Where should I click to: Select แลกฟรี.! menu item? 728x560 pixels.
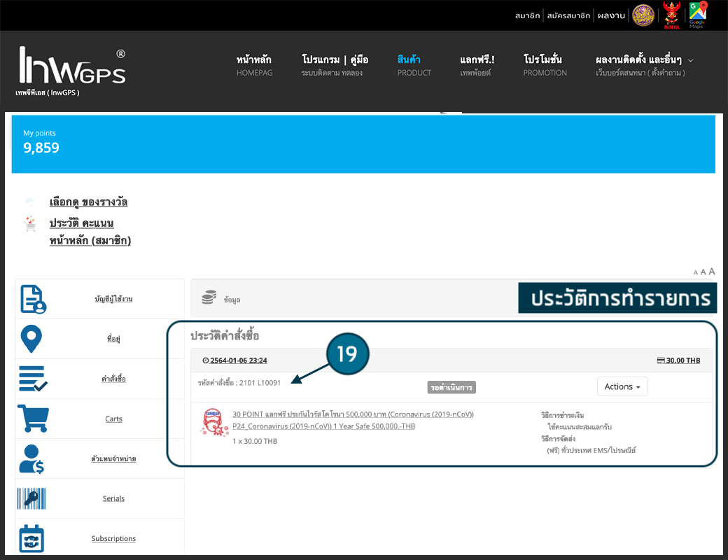click(x=477, y=64)
